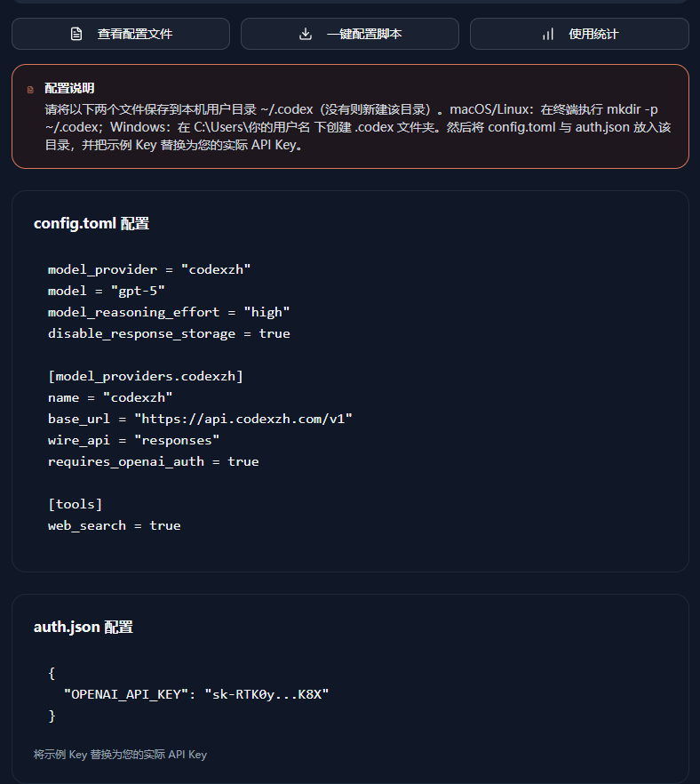Click the document icon in 查看配置文件 button
This screenshot has width=700, height=784.
point(76,34)
